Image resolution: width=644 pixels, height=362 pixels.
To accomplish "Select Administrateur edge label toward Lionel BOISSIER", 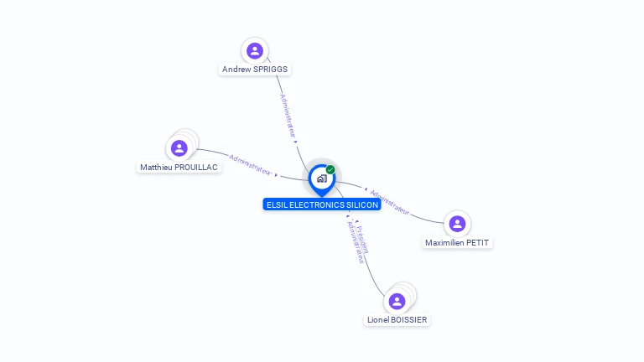I will (356, 242).
